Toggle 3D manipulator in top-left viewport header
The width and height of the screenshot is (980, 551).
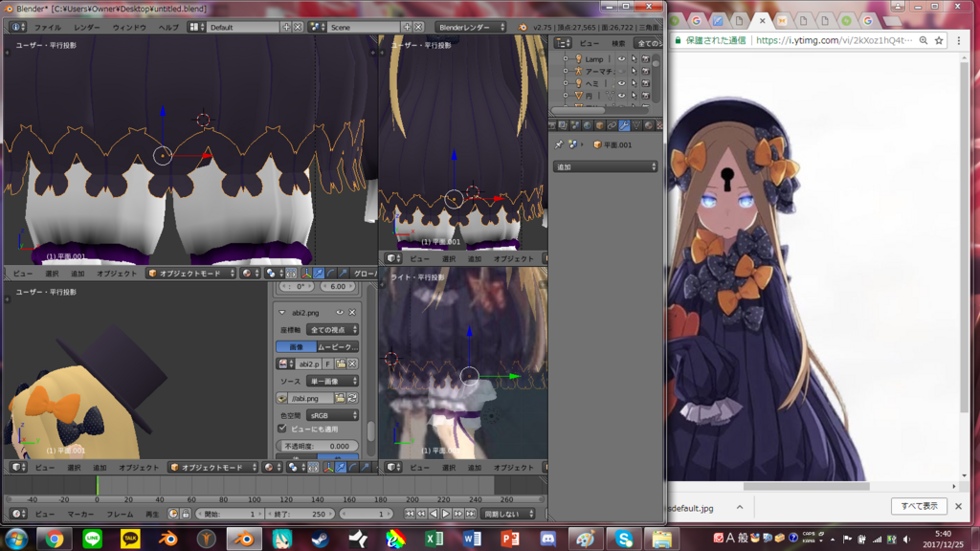[x=306, y=273]
